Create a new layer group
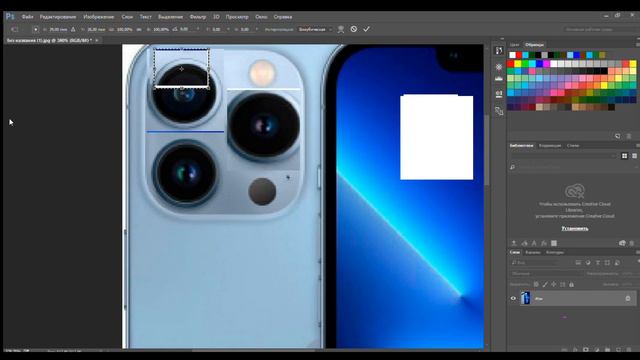The image size is (640, 360). pyautogui.click(x=607, y=349)
